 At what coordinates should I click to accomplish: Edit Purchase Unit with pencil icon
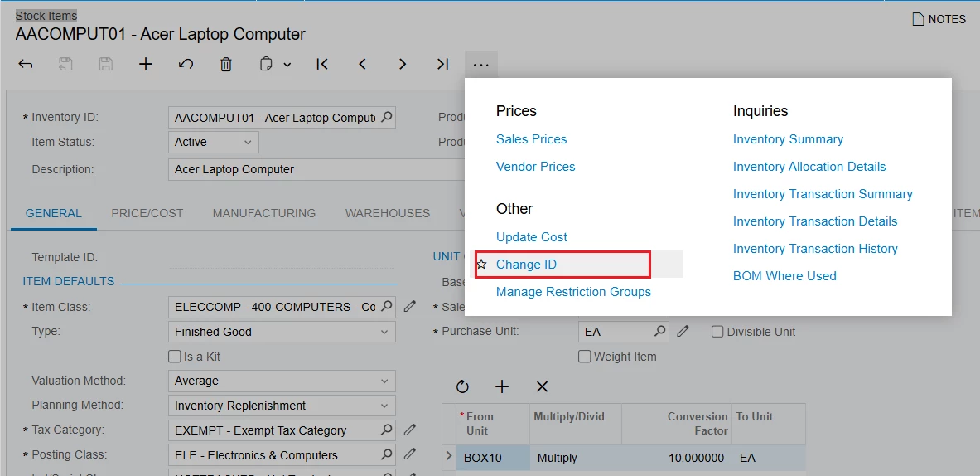tap(683, 331)
